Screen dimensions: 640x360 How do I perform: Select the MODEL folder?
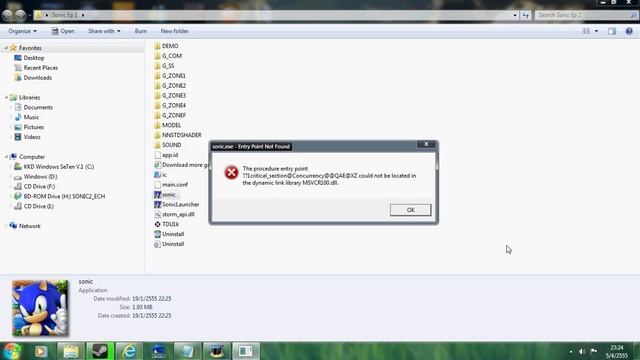click(x=171, y=125)
